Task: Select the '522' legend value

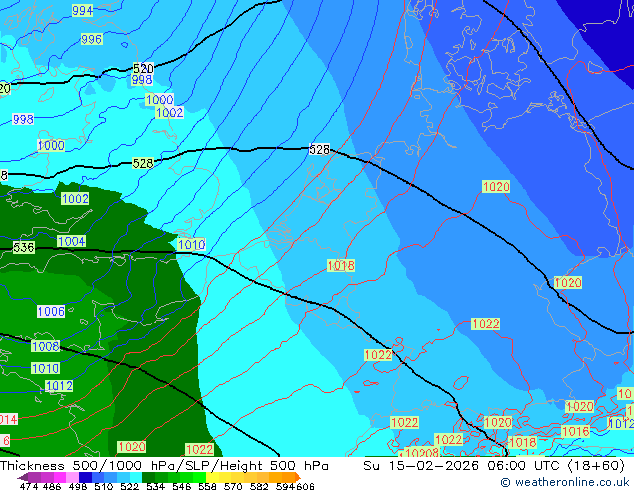Action: (x=129, y=486)
